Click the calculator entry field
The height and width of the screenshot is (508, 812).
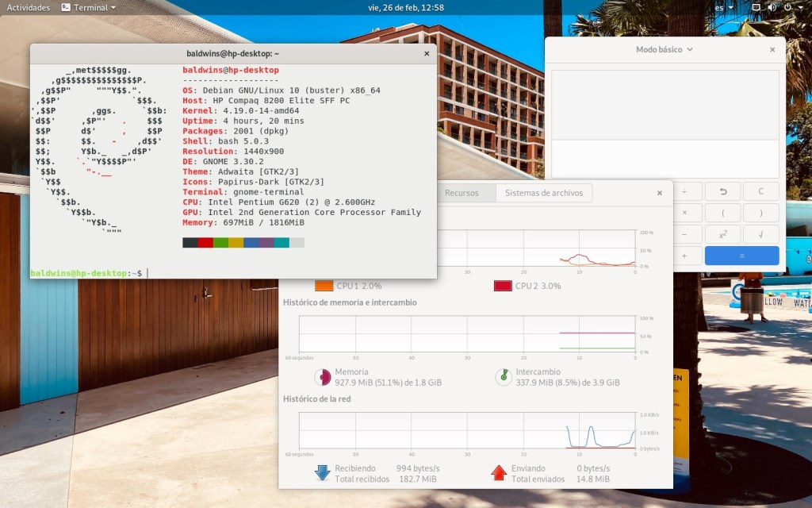665,158
